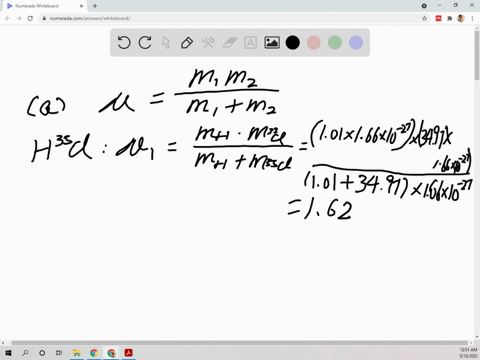
Task: Go back in browser history
Action: [x=8, y=18]
